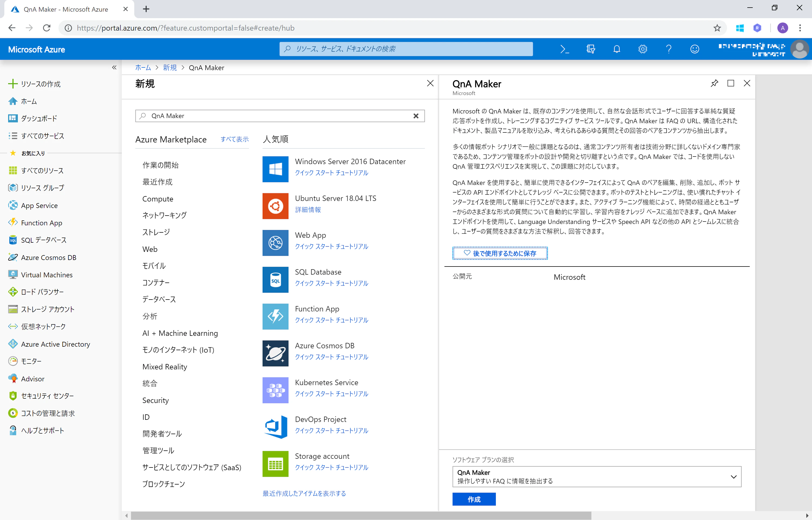Viewport: 812px width, 520px height.
Task: Bookmark this page with star icon
Action: point(717,28)
